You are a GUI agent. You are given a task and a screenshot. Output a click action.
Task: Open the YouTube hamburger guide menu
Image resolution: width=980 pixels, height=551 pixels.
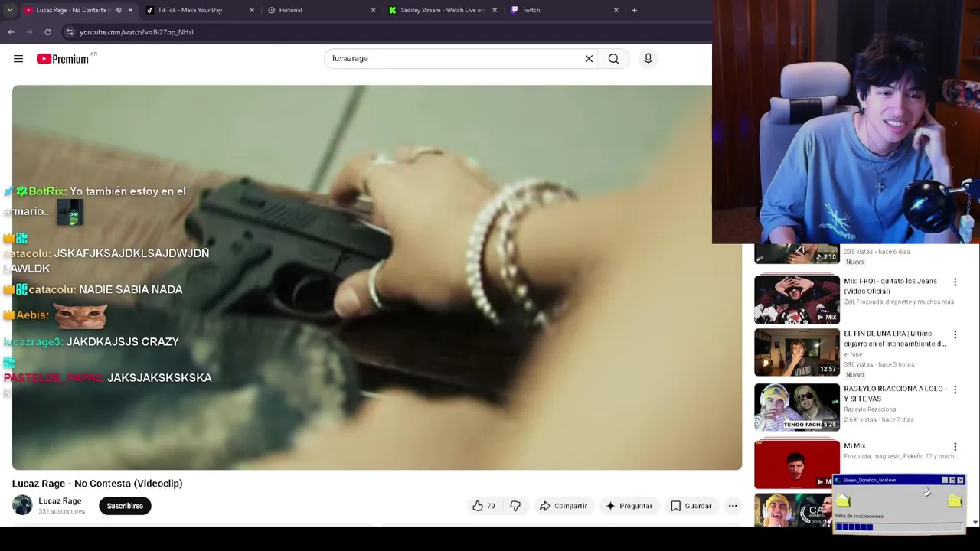tap(18, 59)
